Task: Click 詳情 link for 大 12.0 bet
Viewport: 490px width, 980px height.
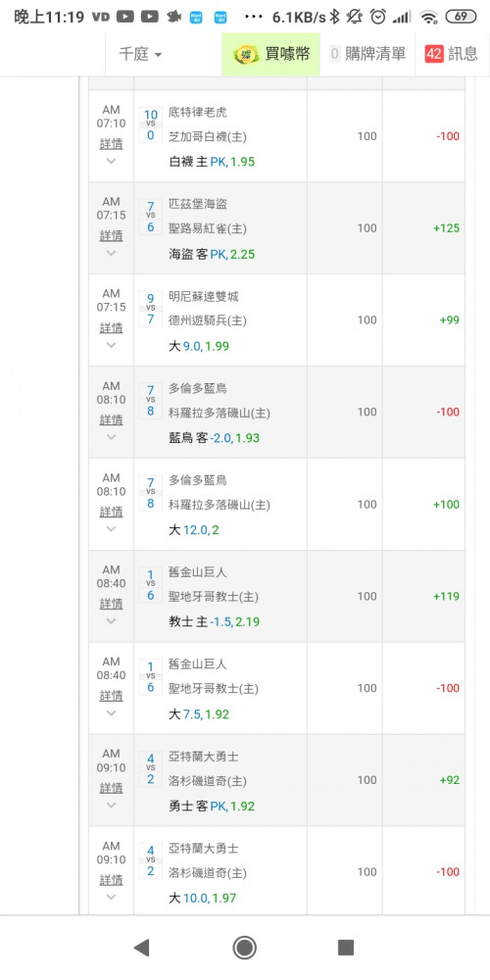Action: [x=112, y=512]
